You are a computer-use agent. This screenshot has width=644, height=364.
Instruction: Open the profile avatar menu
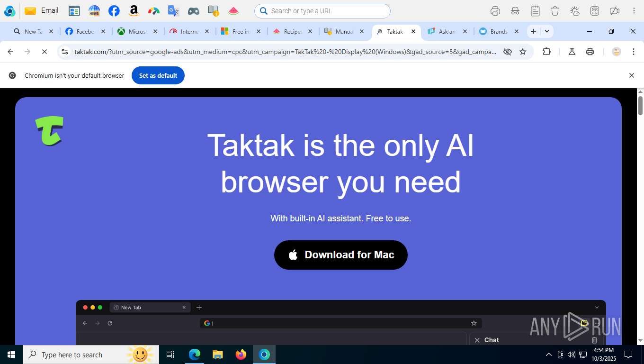[x=617, y=52]
